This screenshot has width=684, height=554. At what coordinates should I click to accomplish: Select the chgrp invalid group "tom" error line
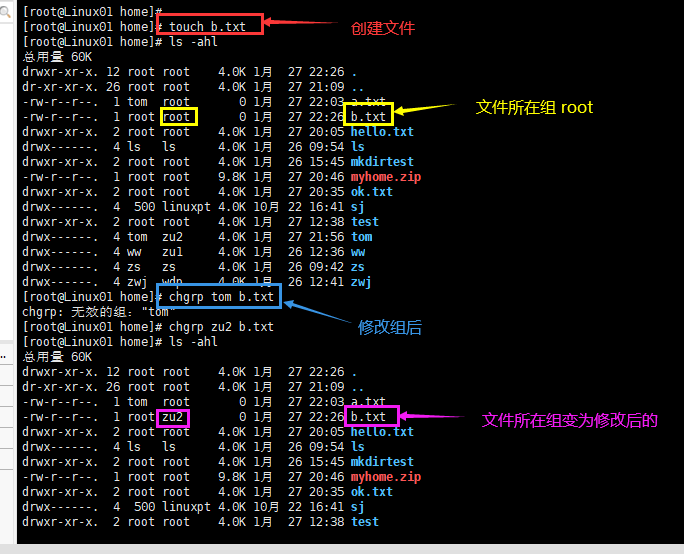[99, 312]
